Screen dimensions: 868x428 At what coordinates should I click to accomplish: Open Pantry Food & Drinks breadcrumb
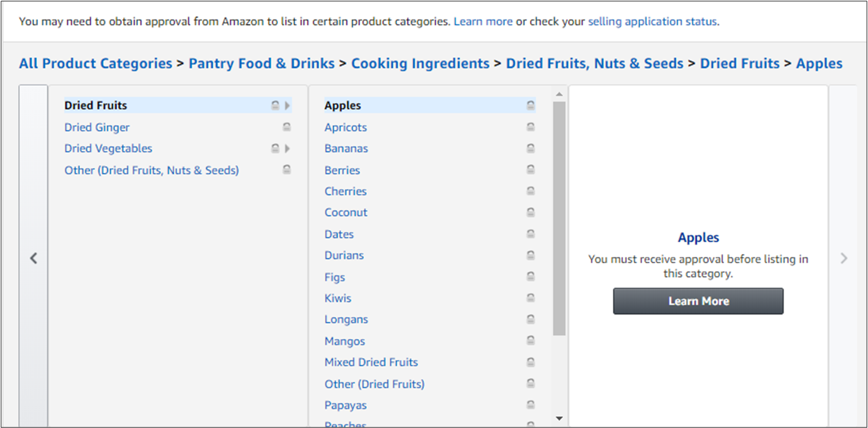pyautogui.click(x=261, y=64)
